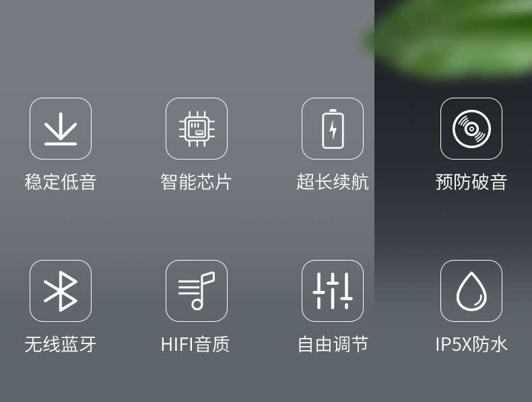Screen dimensions: 532x402
Task: Select the chip icon for 智能芯片
Action: pos(197,129)
